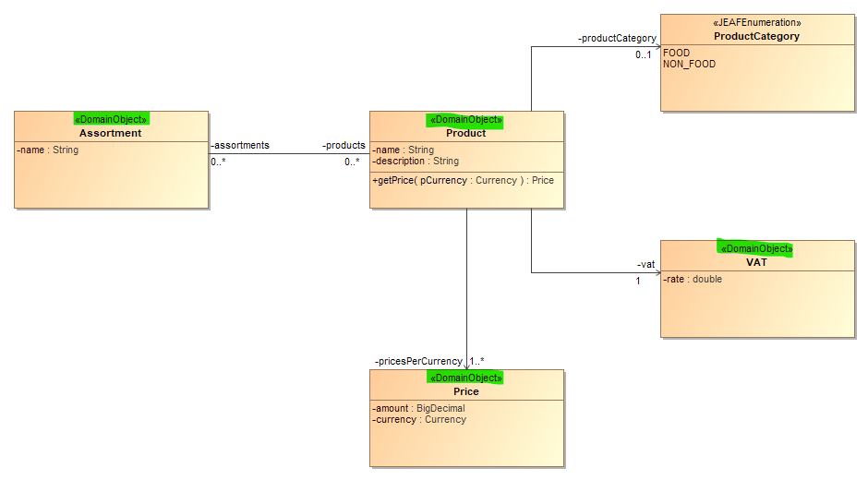Select the -assortments association role label
This screenshot has height=480, width=868.
[x=240, y=146]
